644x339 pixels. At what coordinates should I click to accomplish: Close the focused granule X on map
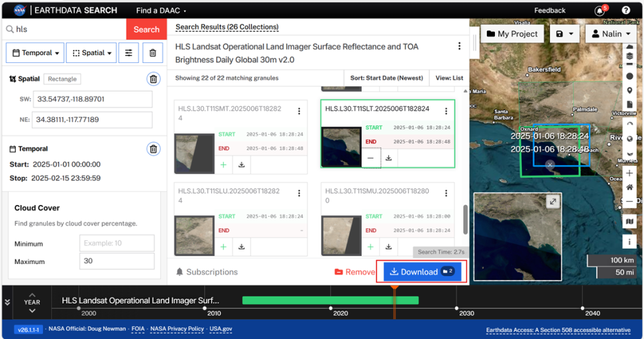(550, 165)
